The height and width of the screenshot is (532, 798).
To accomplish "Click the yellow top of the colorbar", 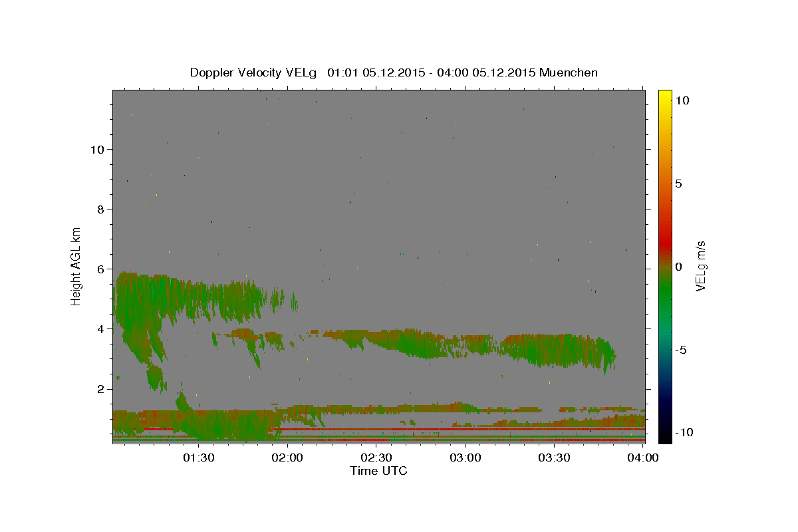I will tap(664, 94).
